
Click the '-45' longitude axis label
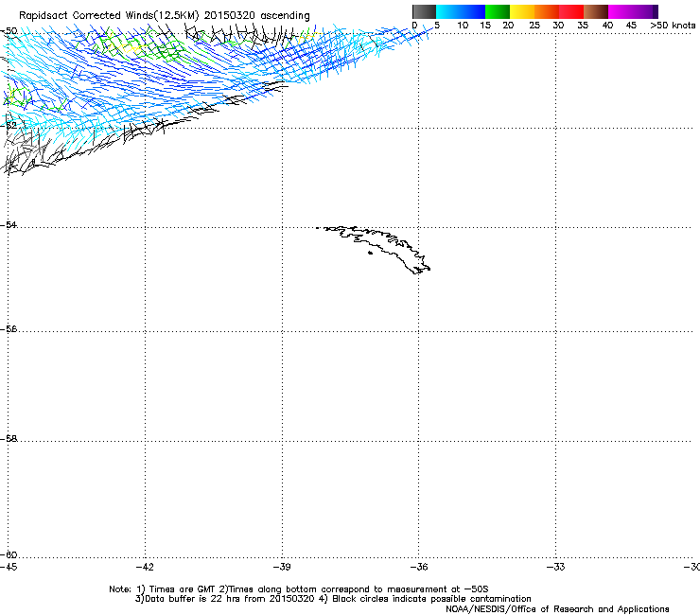(x=9, y=567)
